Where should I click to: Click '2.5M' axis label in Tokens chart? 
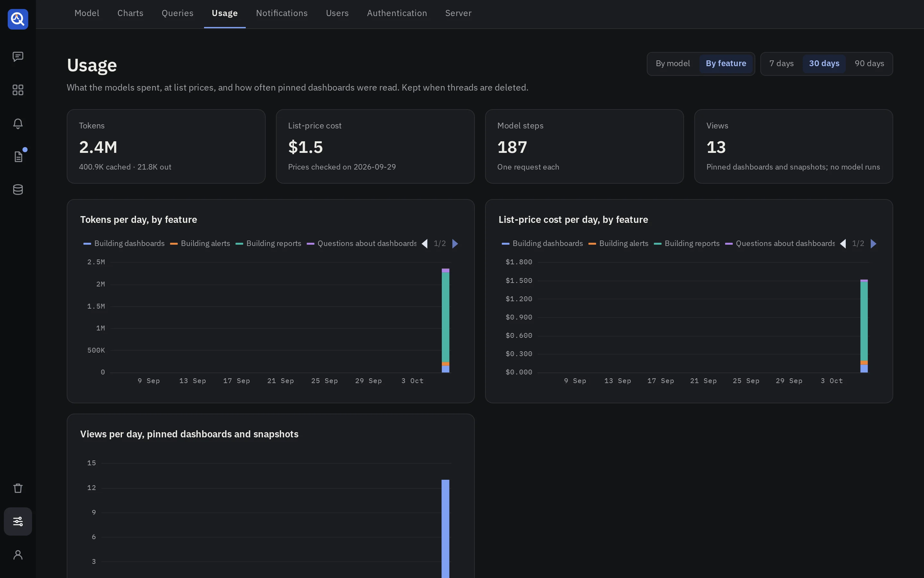pyautogui.click(x=96, y=262)
